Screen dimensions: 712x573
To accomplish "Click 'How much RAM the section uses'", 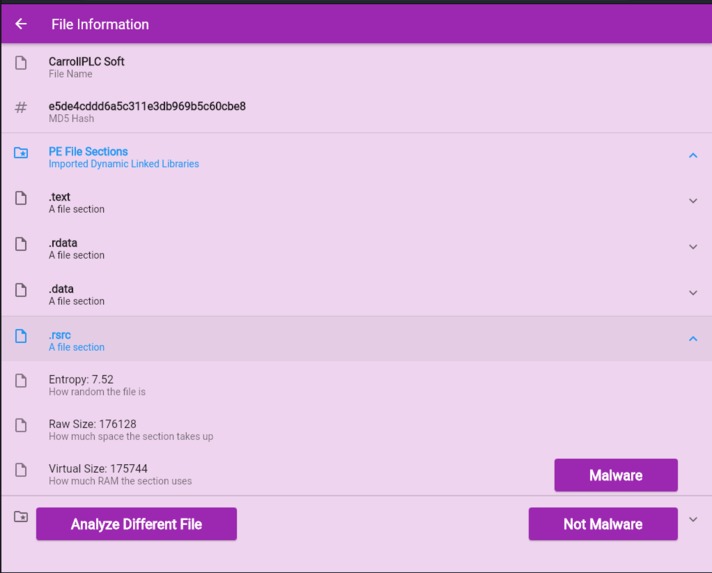I will [120, 480].
